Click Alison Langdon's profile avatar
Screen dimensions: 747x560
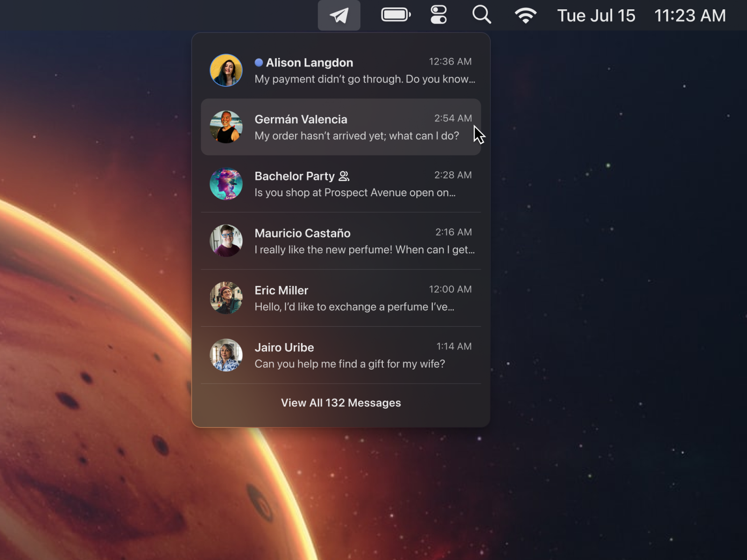click(x=226, y=70)
